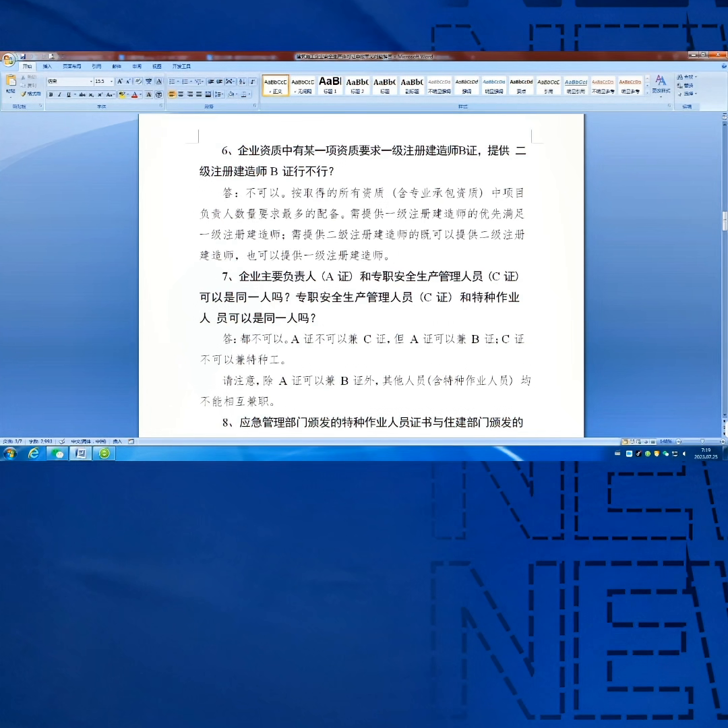The width and height of the screenshot is (728, 728).
Task: Apply the 标题 2 Heading style
Action: pyautogui.click(x=357, y=86)
